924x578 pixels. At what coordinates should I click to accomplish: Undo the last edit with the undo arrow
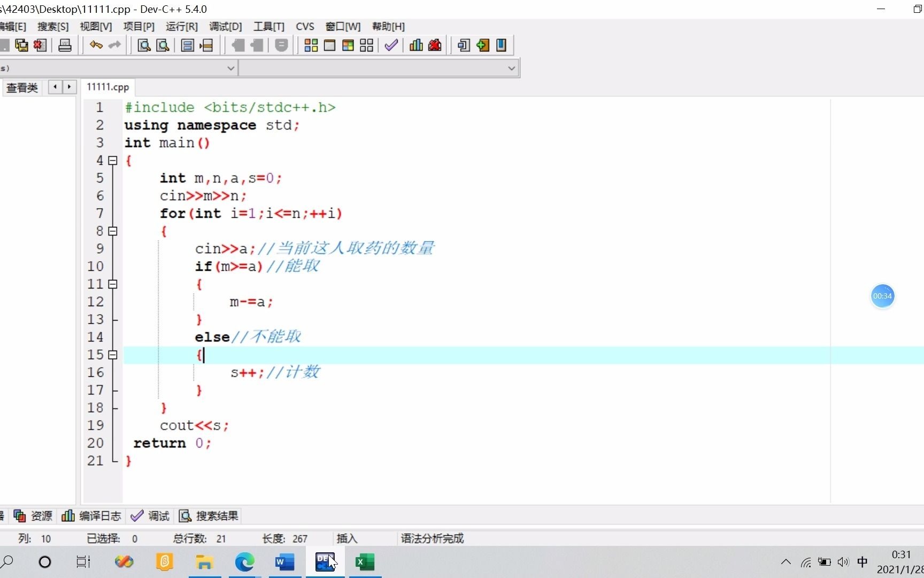[x=96, y=45]
